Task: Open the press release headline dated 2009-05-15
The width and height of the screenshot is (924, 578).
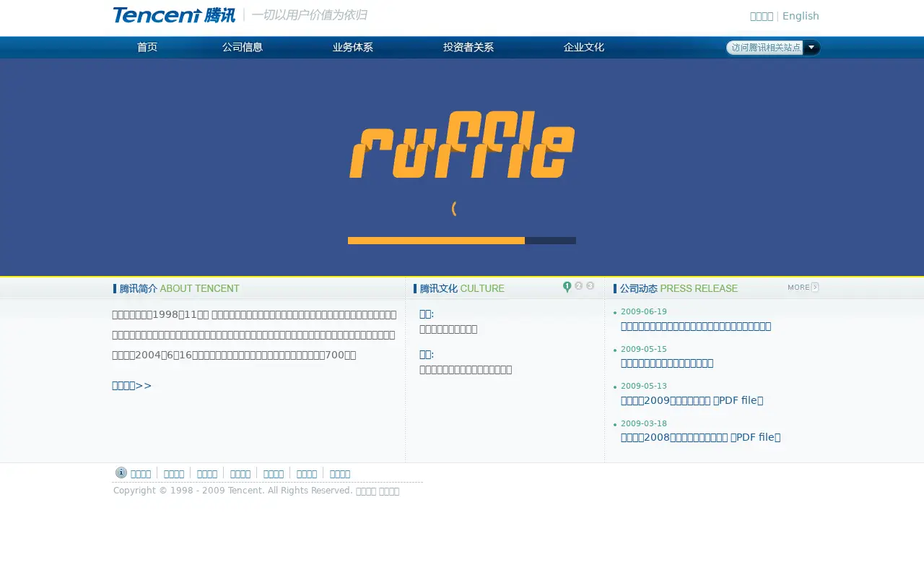Action: click(x=667, y=363)
